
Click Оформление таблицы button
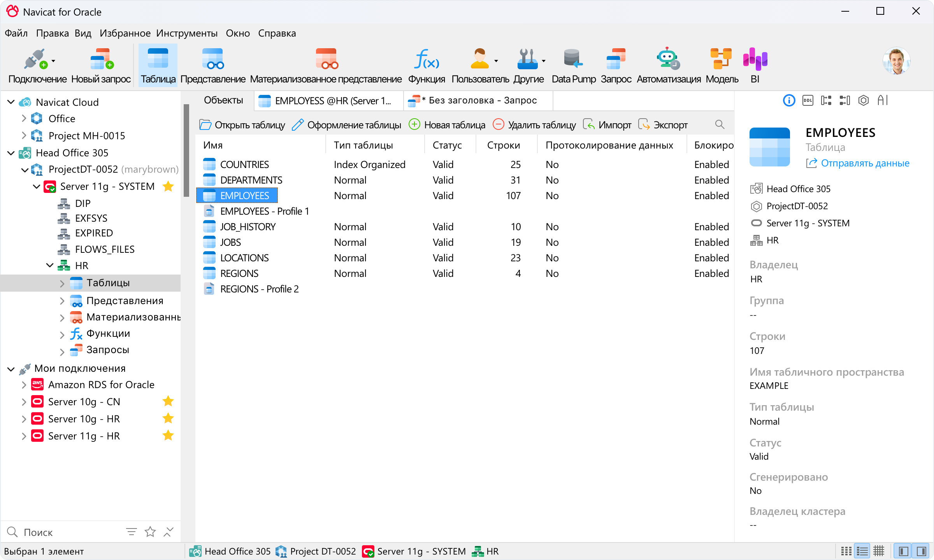tap(346, 125)
